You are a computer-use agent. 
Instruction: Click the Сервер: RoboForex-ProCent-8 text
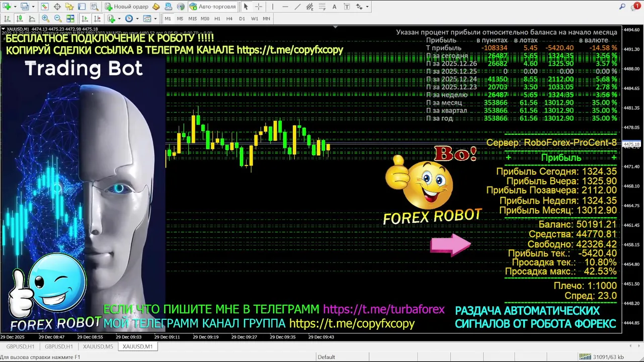pyautogui.click(x=551, y=143)
